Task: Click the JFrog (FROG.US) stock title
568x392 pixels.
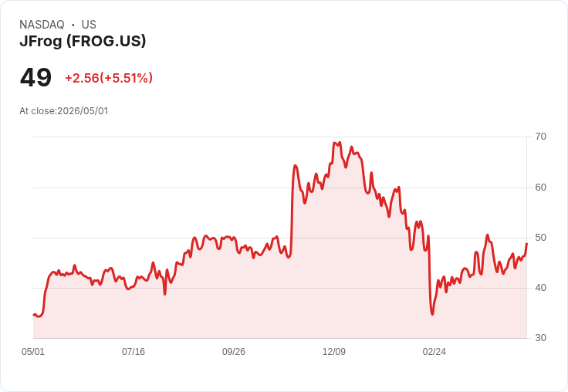Action: coord(83,42)
